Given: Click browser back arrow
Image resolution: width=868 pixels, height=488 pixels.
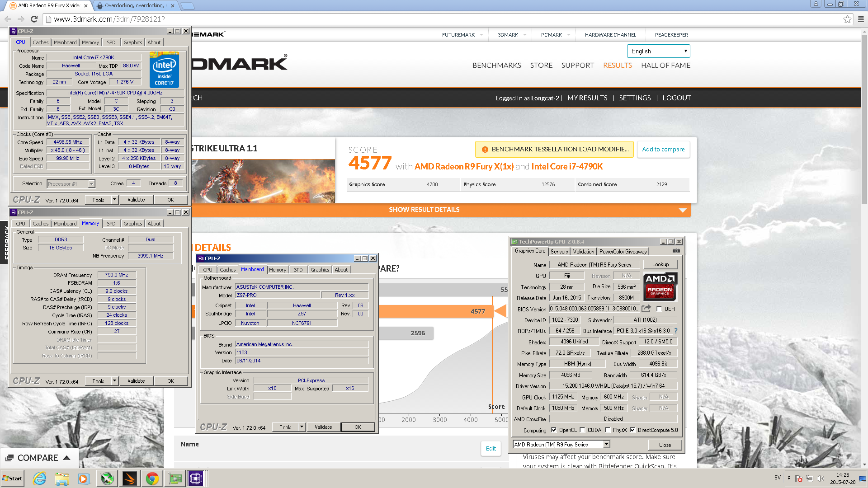Looking at the screenshot, I should [x=8, y=19].
